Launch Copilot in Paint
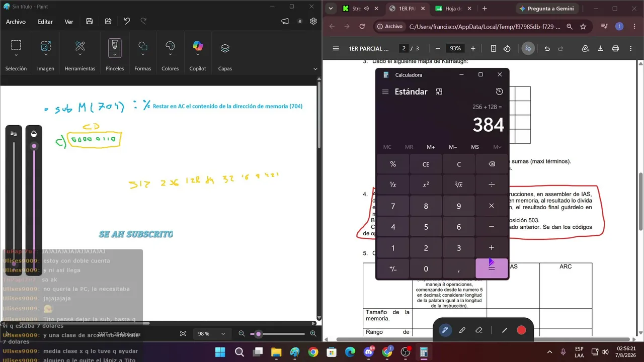 point(198,46)
